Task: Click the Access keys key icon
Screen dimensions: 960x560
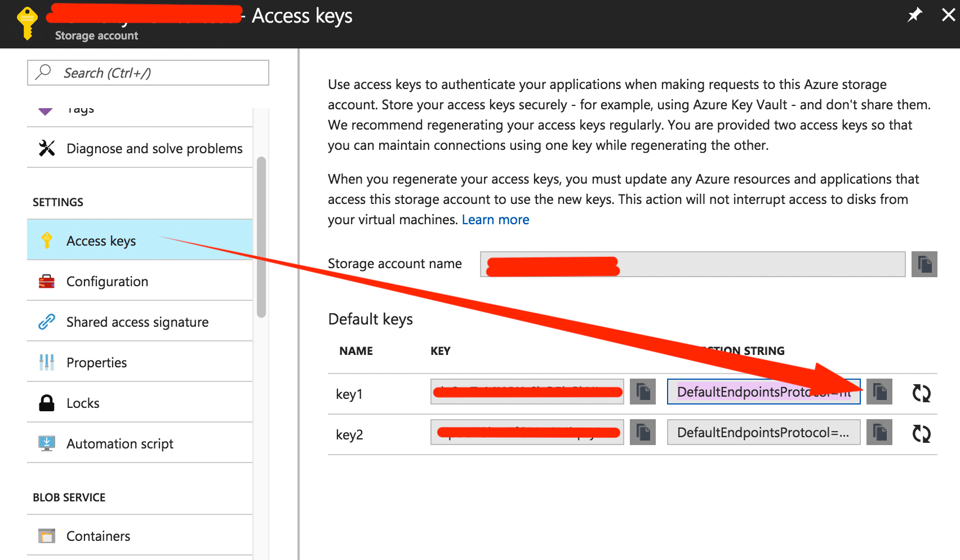Action: (47, 241)
